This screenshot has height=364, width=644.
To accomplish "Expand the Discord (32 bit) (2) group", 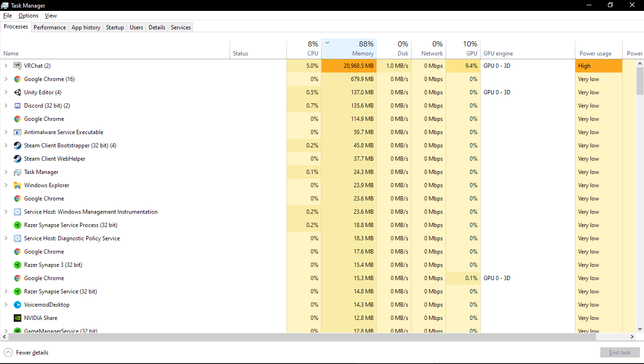I will coord(6,106).
